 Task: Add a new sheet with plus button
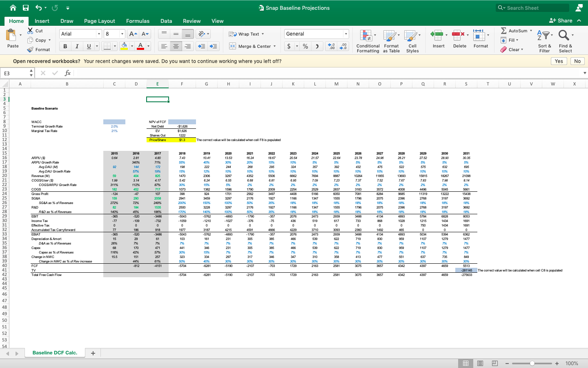coord(93,353)
